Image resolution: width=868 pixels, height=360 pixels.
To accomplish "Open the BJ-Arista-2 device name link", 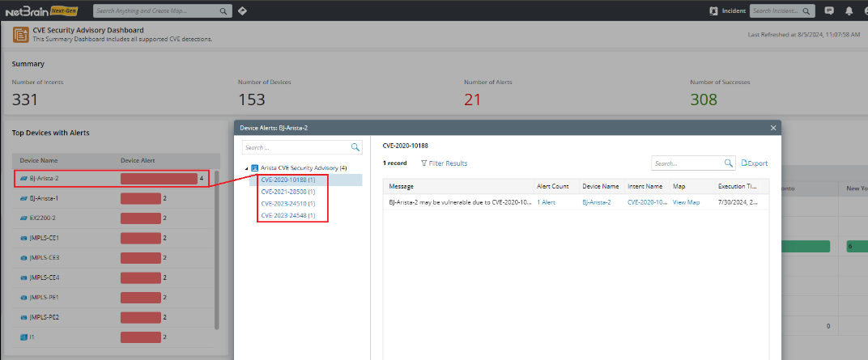I will [x=597, y=202].
